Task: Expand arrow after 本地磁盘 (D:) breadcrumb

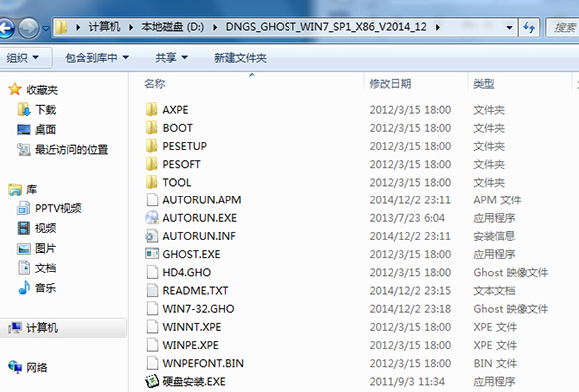Action: pyautogui.click(x=215, y=27)
